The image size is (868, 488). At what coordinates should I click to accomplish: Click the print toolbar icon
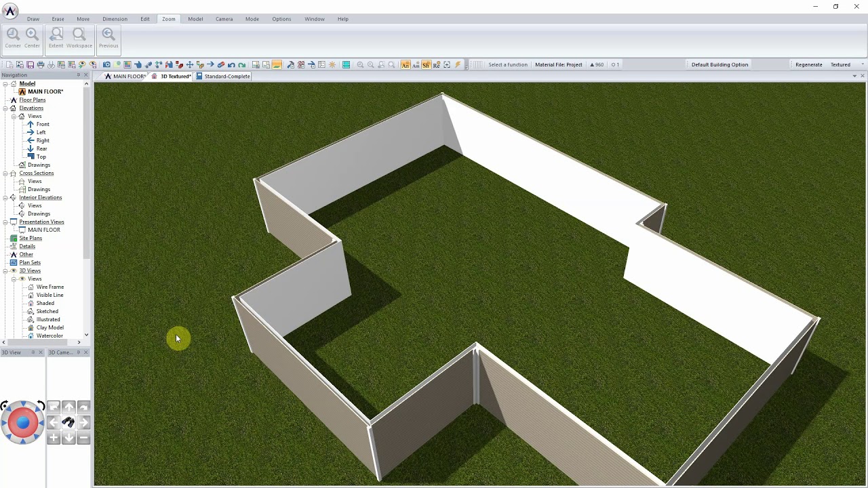41,64
